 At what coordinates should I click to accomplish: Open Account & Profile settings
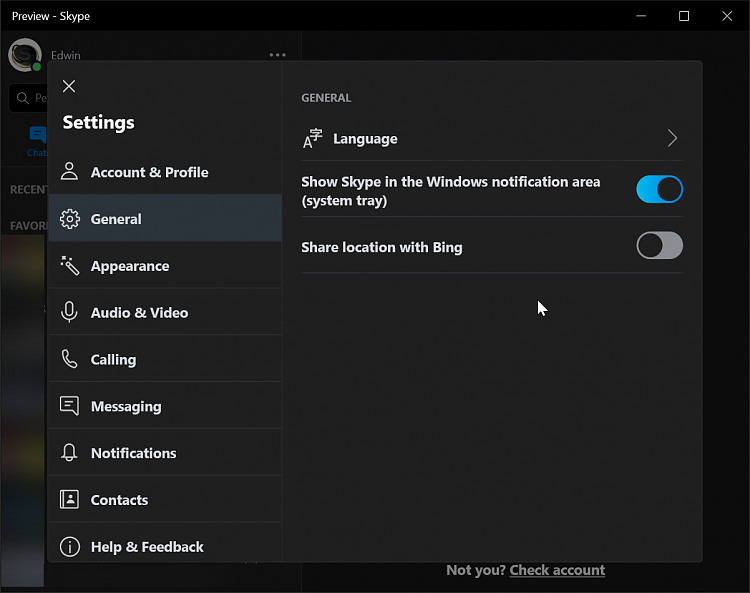[165, 172]
